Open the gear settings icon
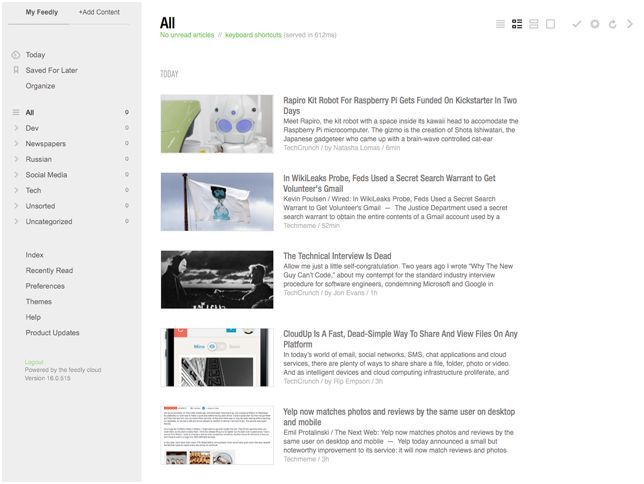The width and height of the screenshot is (644, 484). pos(594,24)
